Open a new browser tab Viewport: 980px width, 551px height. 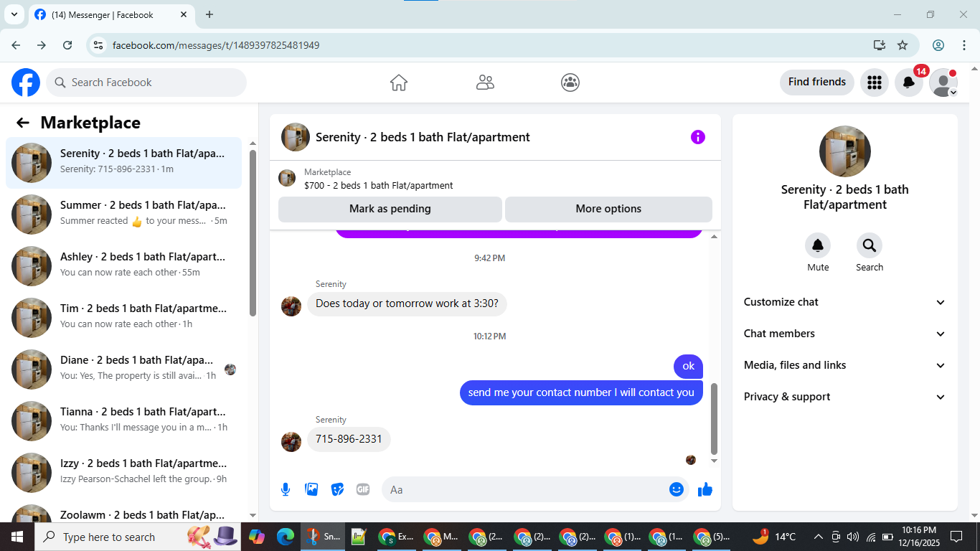coord(209,14)
